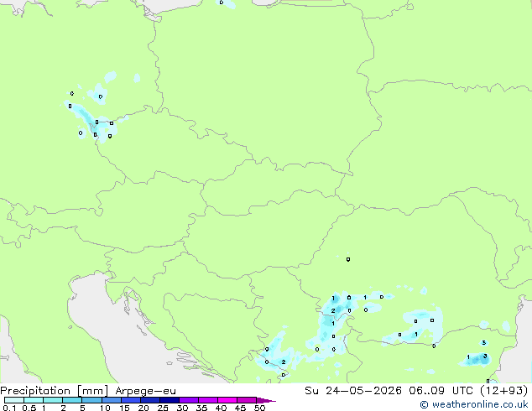Click the date "Su 24-05-2026" text
The image size is (532, 411).
[353, 391]
